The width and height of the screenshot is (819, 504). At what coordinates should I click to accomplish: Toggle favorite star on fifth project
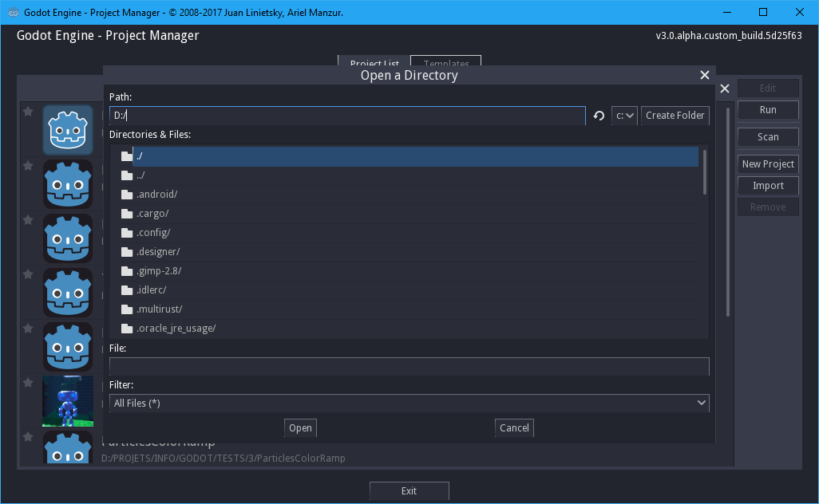click(28, 329)
